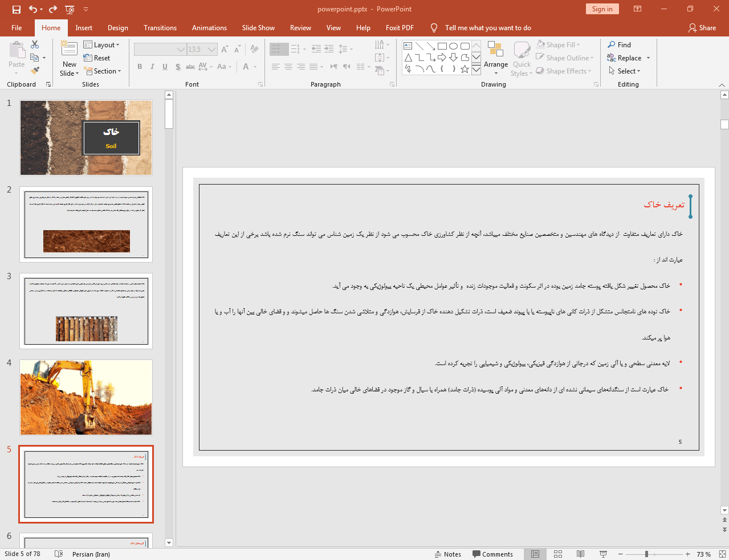The image size is (729, 560).
Task: Click the Sign in button
Action: pos(602,9)
